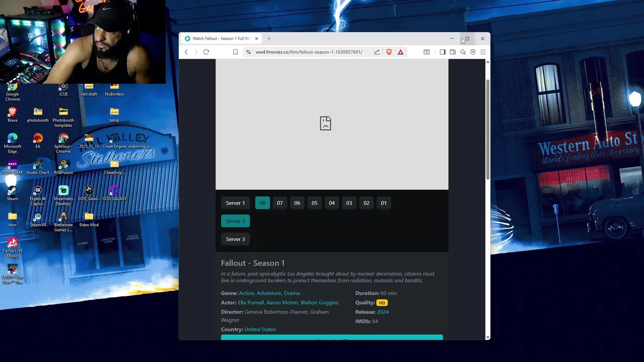Bookmark this page with bookmark icon
The image size is (644, 362).
(235, 52)
